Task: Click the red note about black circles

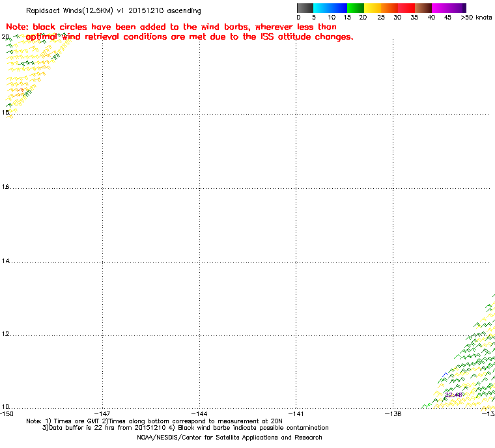Action: click(180, 32)
